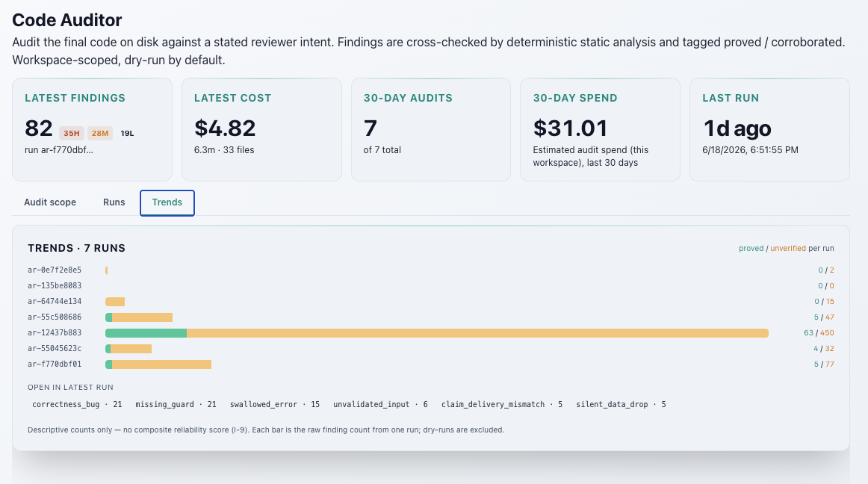Click the 5 / 77 count

pyautogui.click(x=824, y=364)
